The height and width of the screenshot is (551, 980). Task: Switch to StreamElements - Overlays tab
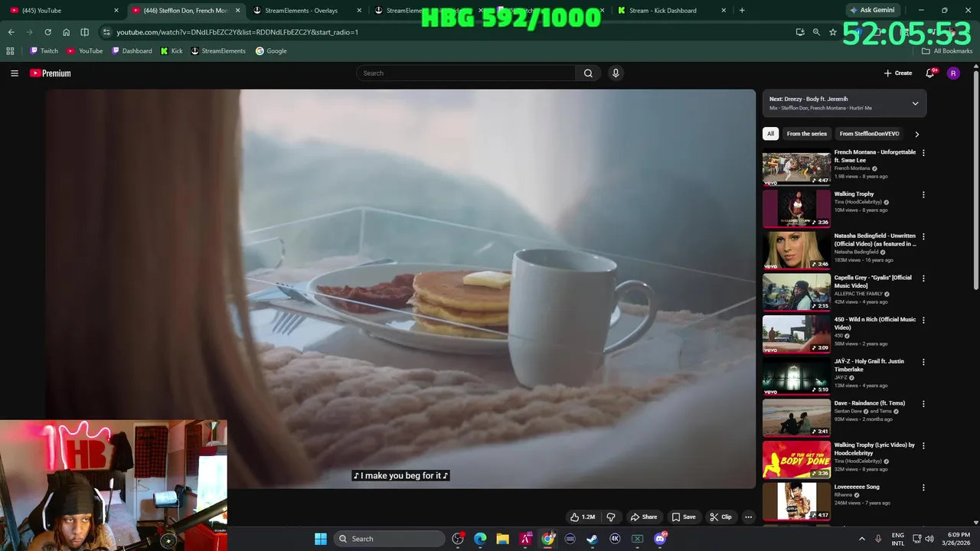tap(308, 11)
